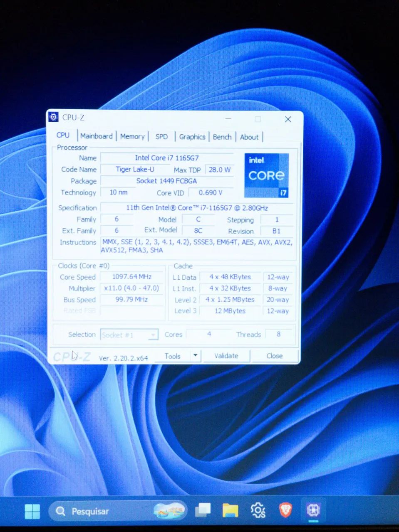Click the Ver. 2.20.2.x64 version text

click(x=123, y=358)
